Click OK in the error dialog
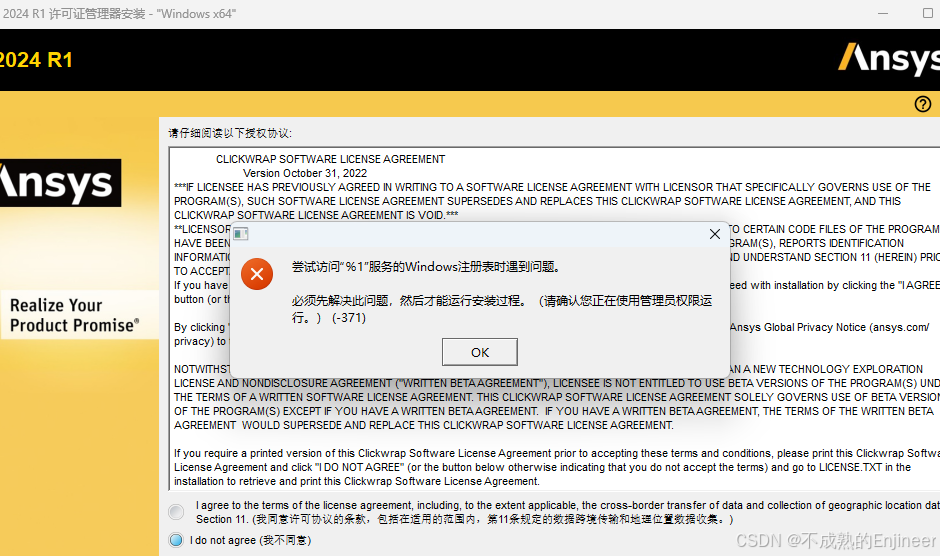The width and height of the screenshot is (940, 556). point(480,352)
